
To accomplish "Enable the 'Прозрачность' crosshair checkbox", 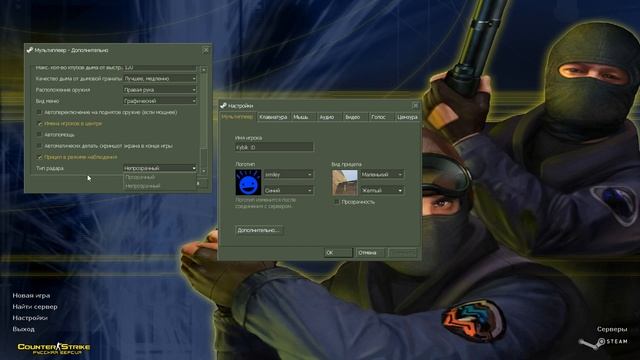I will [336, 202].
